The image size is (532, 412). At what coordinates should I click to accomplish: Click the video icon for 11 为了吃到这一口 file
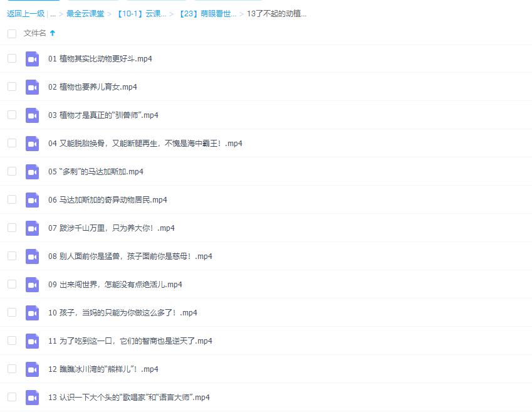pyautogui.click(x=32, y=341)
